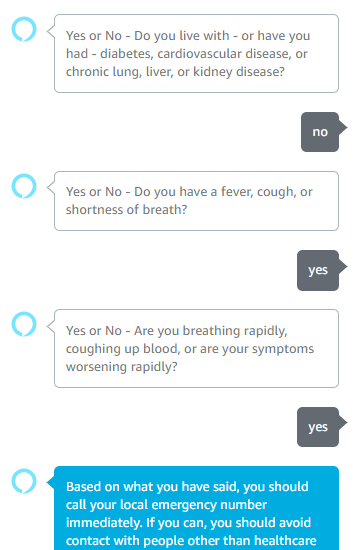Select the line starting "immediately. If you can"

coord(188,523)
